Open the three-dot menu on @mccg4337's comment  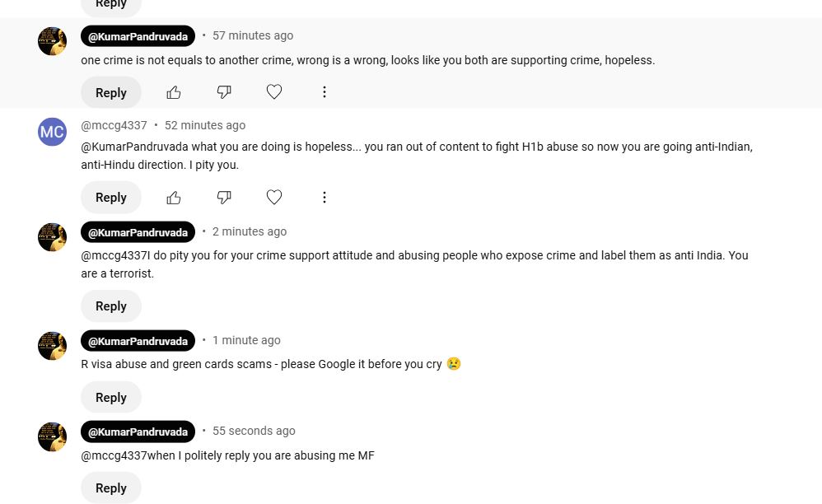tap(325, 197)
